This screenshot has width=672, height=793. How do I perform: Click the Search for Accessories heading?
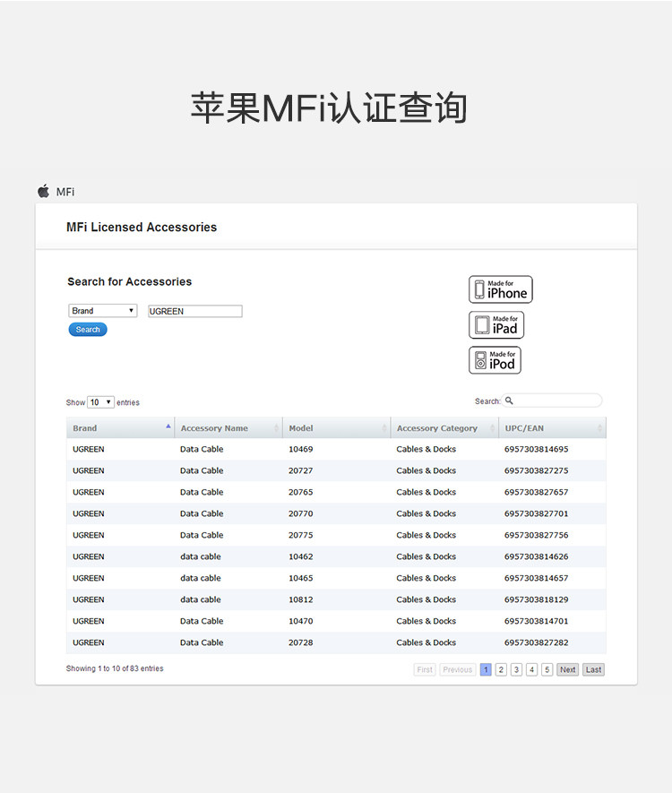[x=130, y=281]
